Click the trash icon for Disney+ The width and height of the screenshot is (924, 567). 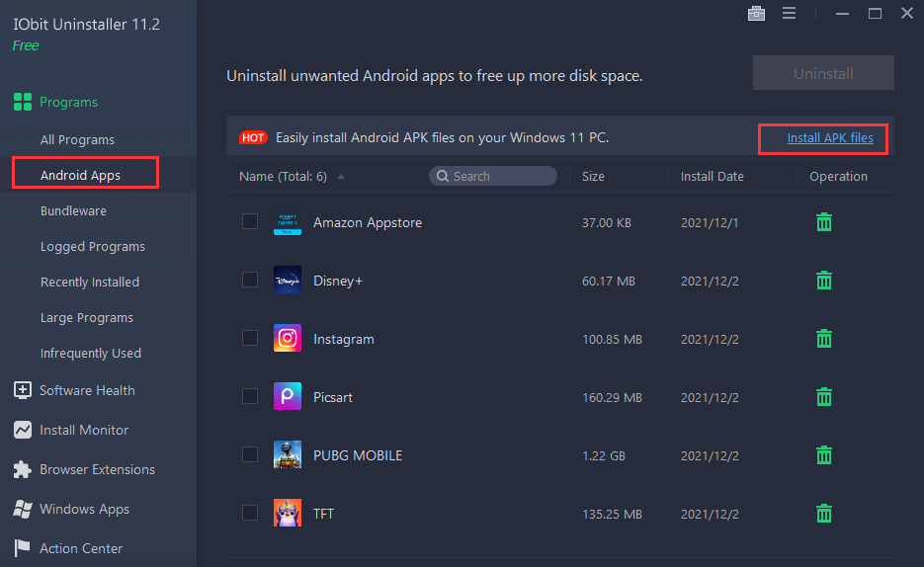824,281
